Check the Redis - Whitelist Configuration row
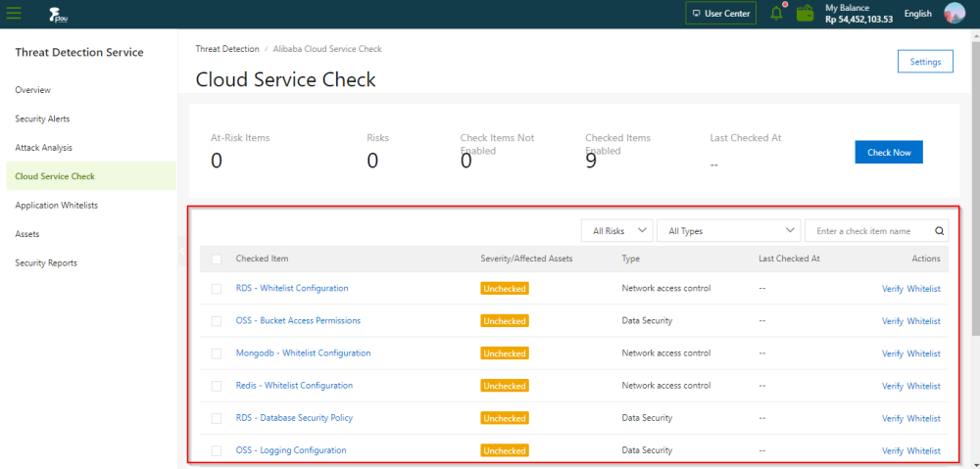Screen dimensions: 980x469 click(217, 386)
